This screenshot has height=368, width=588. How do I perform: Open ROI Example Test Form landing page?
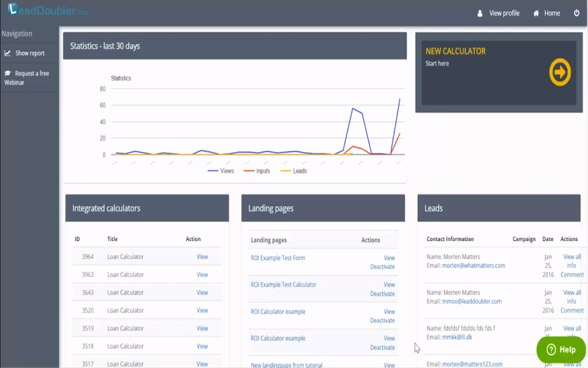click(x=278, y=258)
